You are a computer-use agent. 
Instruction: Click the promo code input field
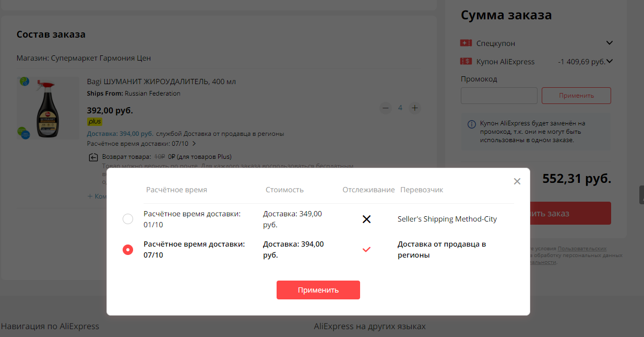point(499,96)
